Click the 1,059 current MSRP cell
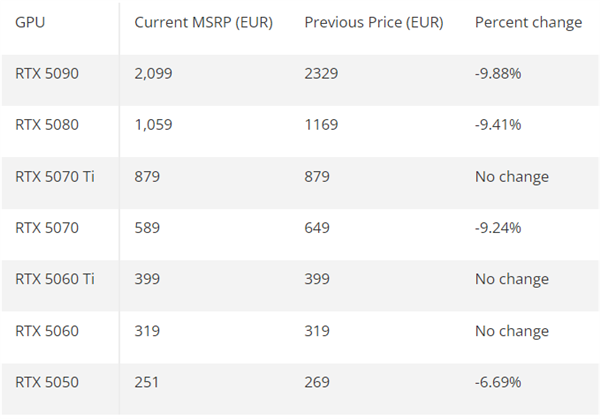Viewport: 600px width, 419px height. (x=154, y=125)
